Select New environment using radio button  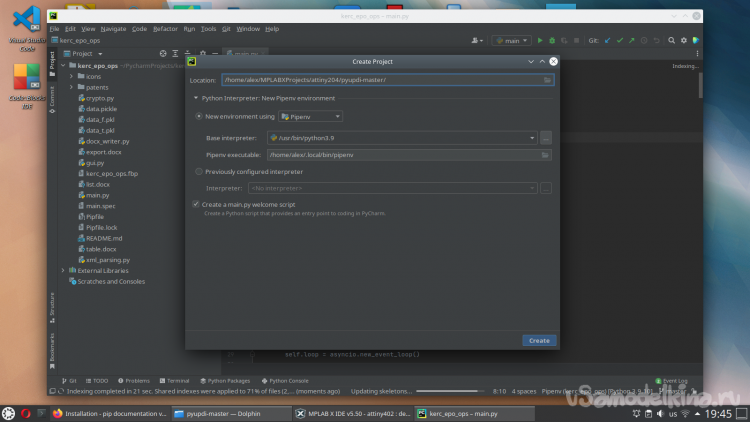point(198,117)
